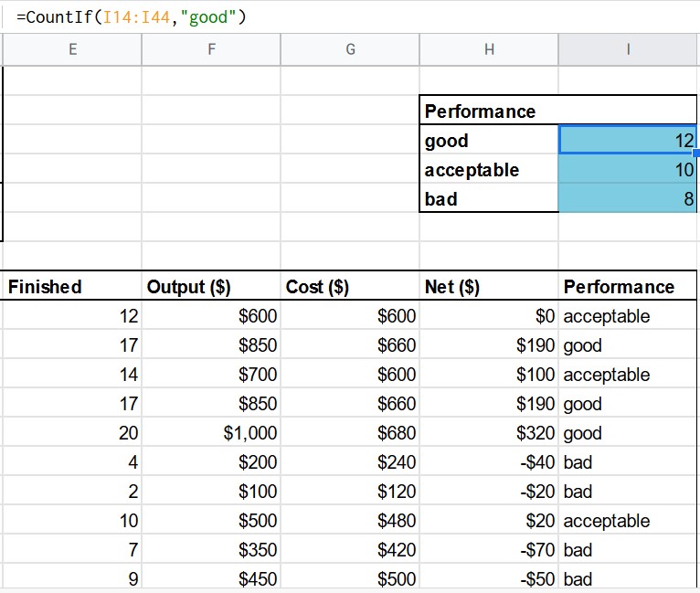The image size is (700, 593).
Task: Click the 'Finished' table header cell
Action: pyautogui.click(x=72, y=287)
